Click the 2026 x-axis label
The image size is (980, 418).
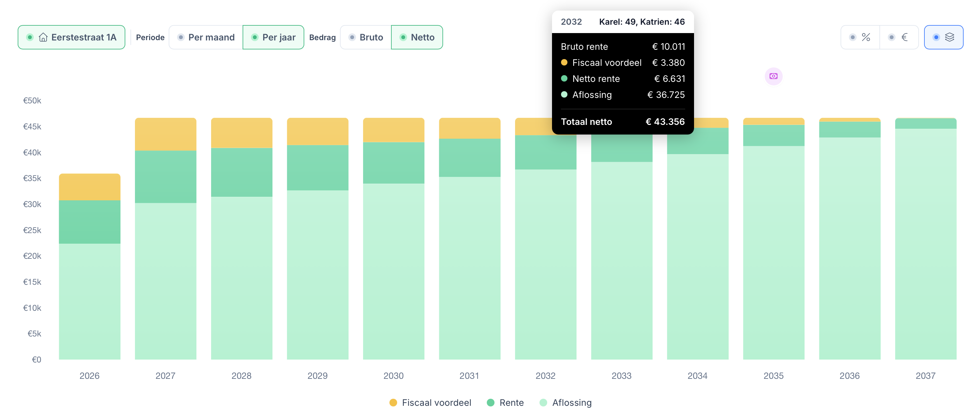click(x=89, y=376)
